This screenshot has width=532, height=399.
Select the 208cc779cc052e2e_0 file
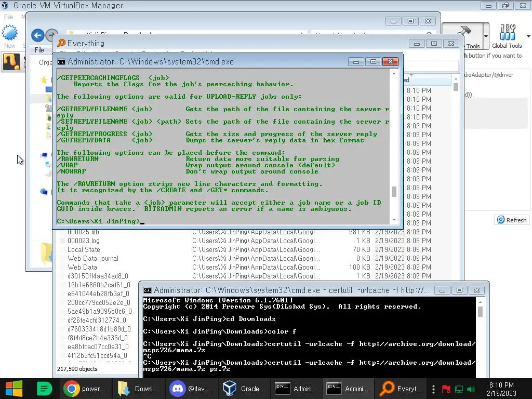click(99, 302)
